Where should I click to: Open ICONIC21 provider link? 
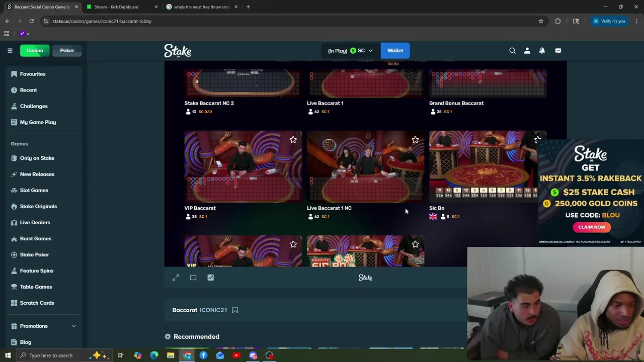tap(213, 310)
